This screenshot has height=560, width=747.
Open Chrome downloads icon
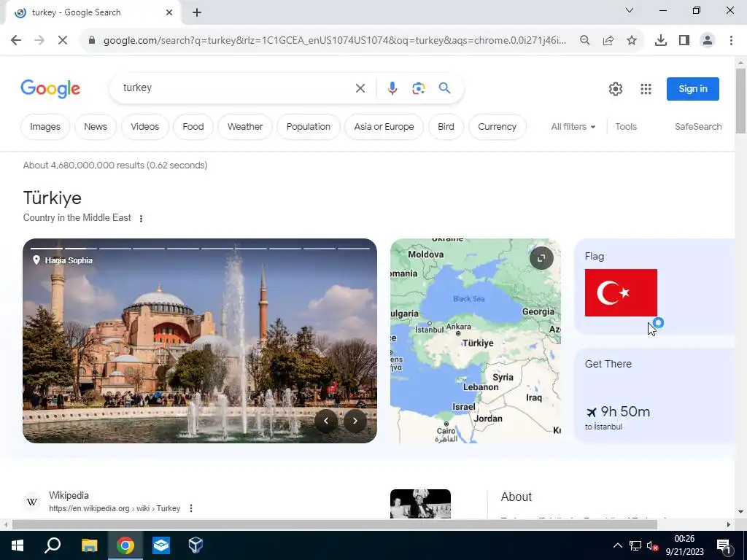(661, 41)
